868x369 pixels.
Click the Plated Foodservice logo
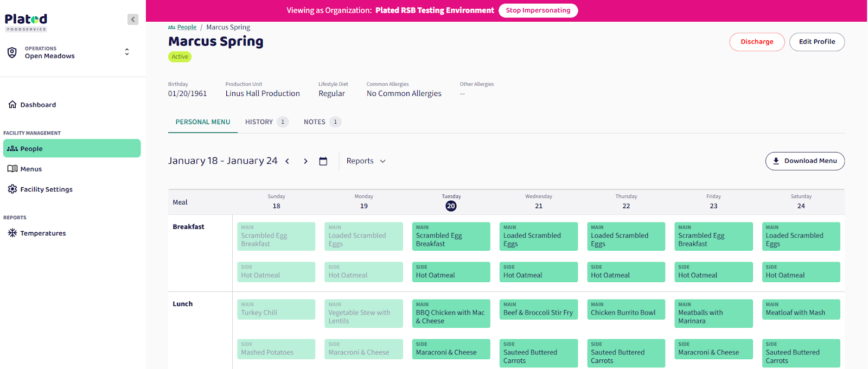(26, 22)
